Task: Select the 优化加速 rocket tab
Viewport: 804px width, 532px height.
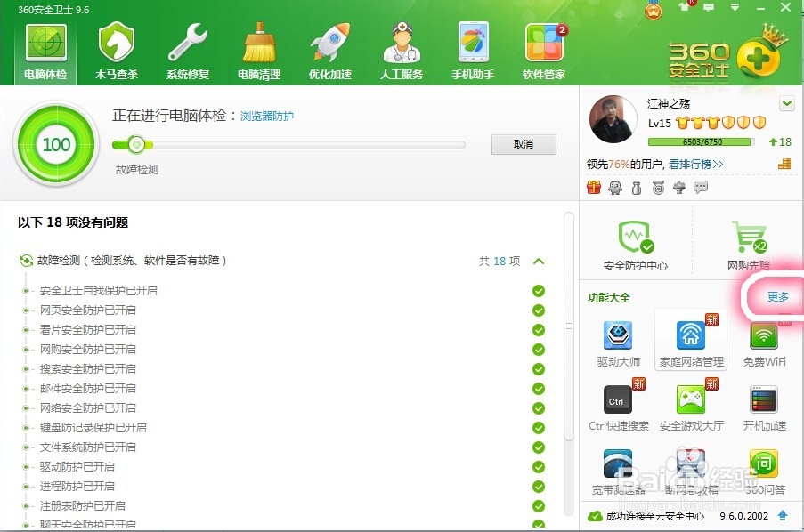Action: 330,52
